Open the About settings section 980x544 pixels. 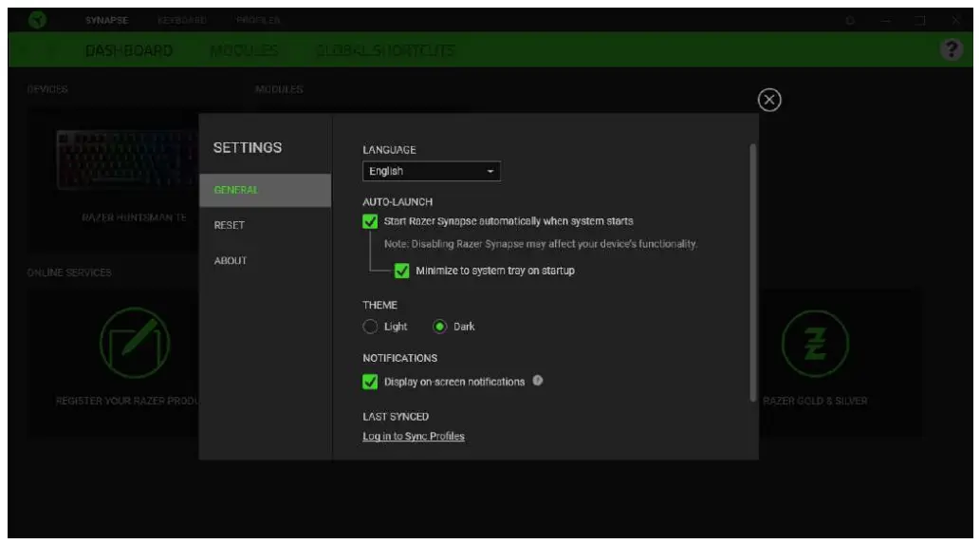(231, 260)
